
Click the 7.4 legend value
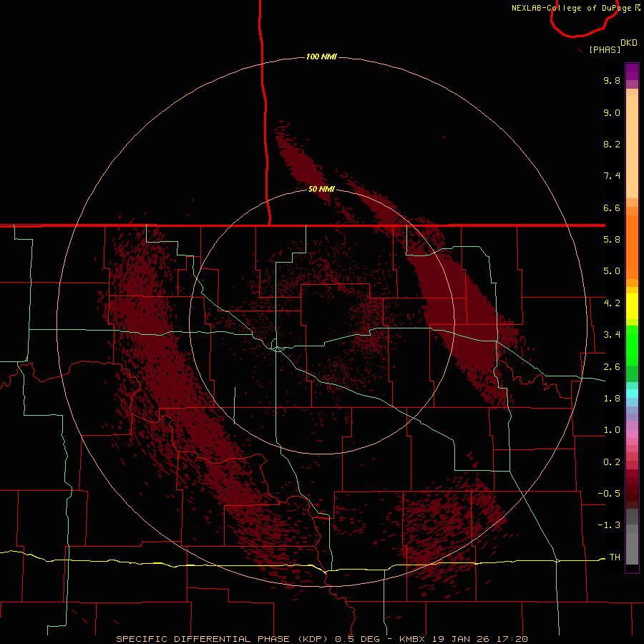tap(612, 176)
